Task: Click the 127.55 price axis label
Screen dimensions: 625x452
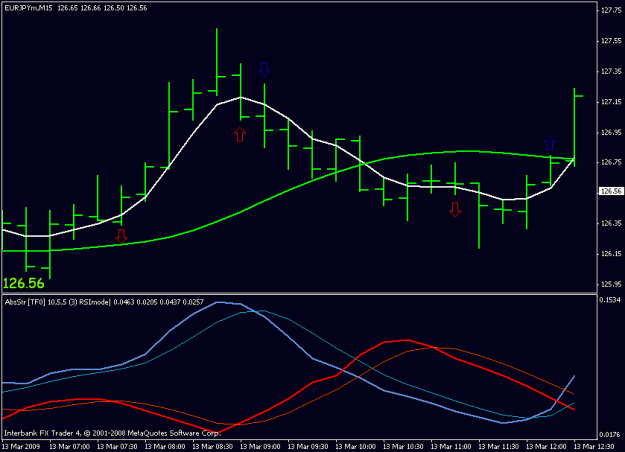Action: pos(611,41)
